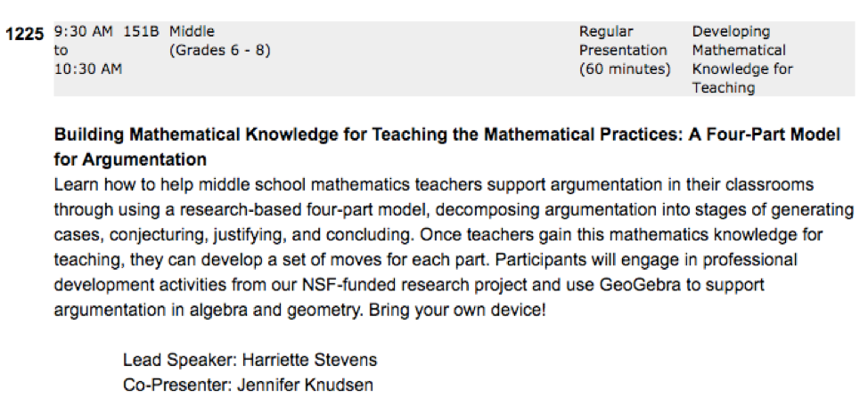This screenshot has width=868, height=406.
Task: Click the 'for Argumentation' title line
Action: pyautogui.click(x=130, y=160)
